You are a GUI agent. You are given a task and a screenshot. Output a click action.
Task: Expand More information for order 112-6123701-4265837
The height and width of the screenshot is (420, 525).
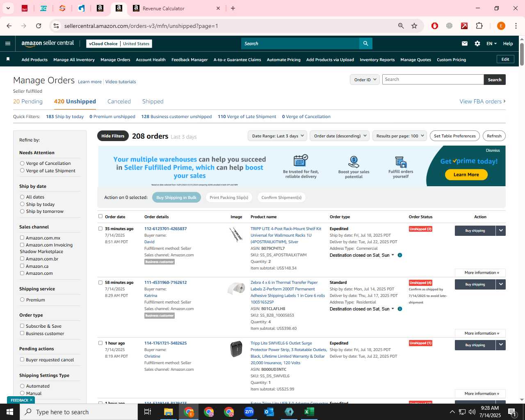tap(480, 273)
